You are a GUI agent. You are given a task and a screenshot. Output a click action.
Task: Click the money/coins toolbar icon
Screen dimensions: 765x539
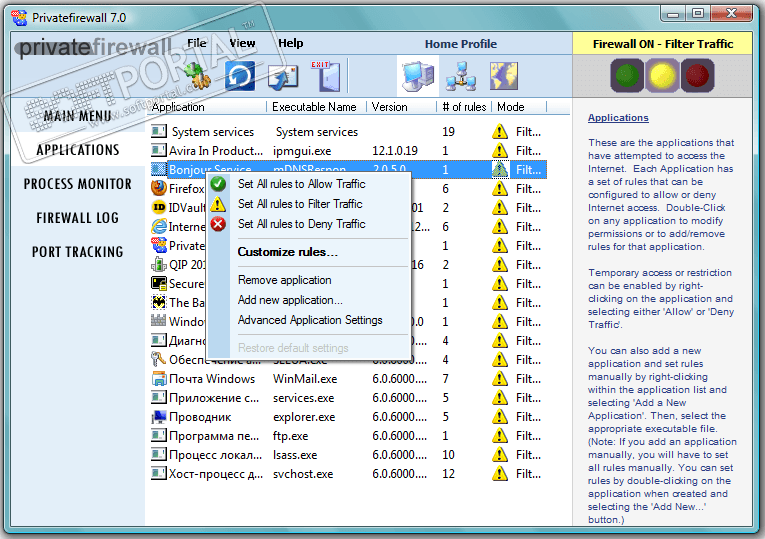197,76
